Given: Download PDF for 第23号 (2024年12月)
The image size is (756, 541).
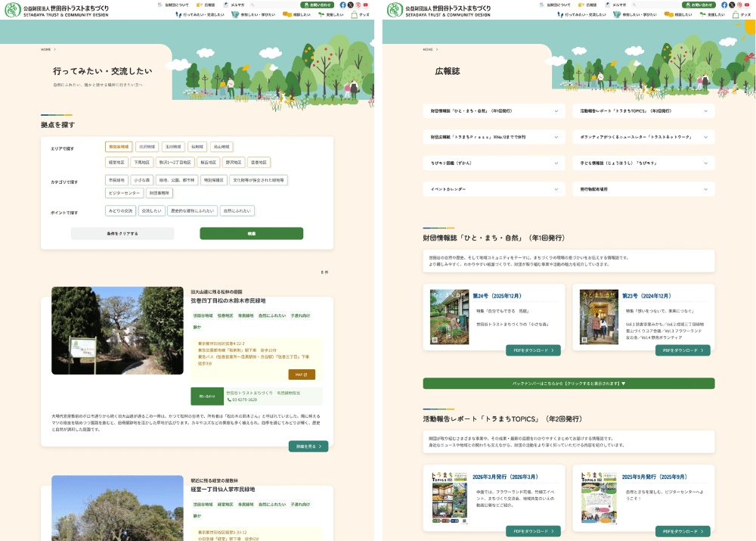Looking at the screenshot, I should tap(683, 350).
